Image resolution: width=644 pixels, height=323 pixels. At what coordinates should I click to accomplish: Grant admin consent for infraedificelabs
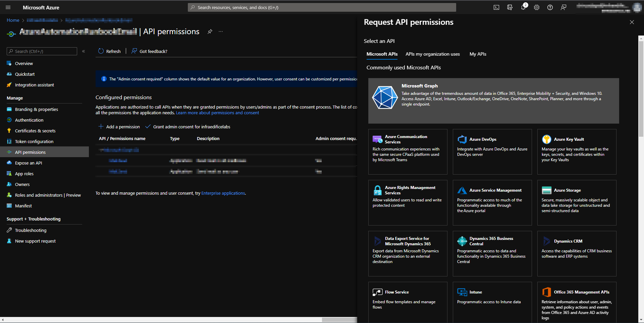click(188, 127)
